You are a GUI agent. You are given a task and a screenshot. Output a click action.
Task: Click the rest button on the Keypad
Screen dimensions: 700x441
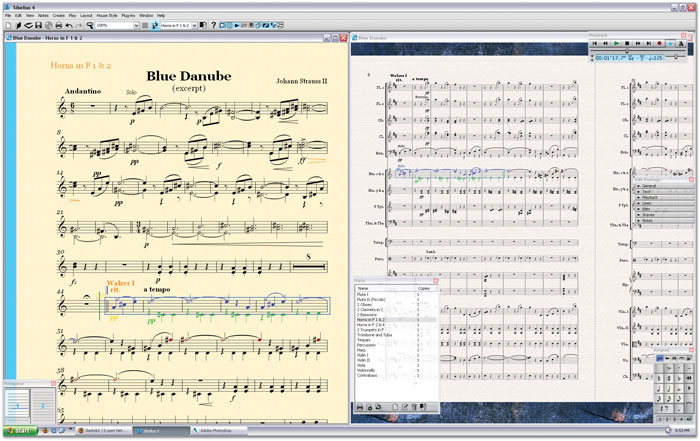(x=664, y=408)
